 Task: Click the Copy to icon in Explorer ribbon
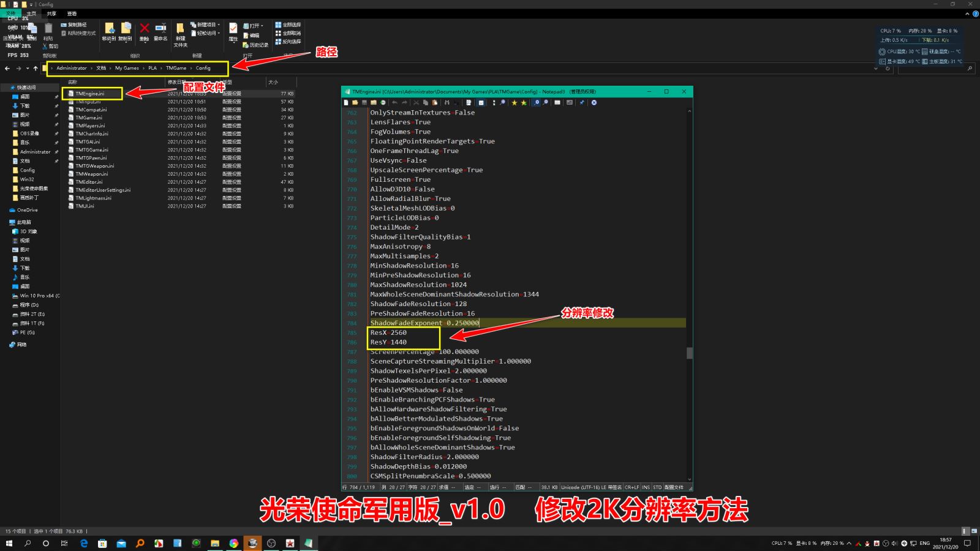126,28
